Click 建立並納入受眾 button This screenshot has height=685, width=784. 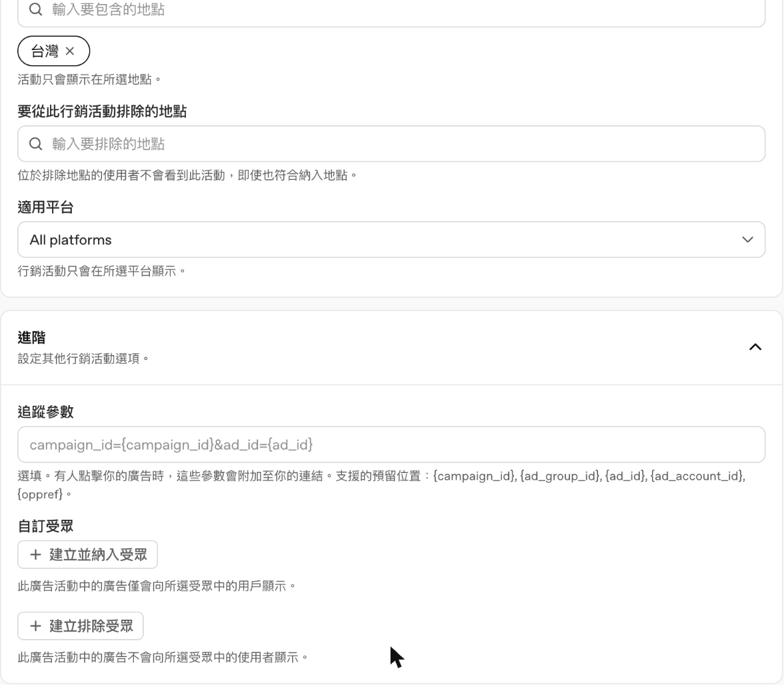[x=87, y=554]
